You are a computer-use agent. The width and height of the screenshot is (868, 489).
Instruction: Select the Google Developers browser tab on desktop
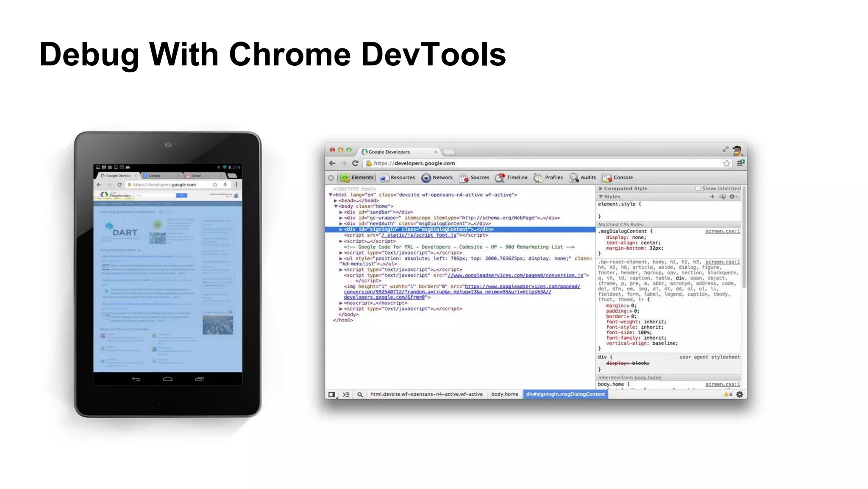pyautogui.click(x=399, y=152)
